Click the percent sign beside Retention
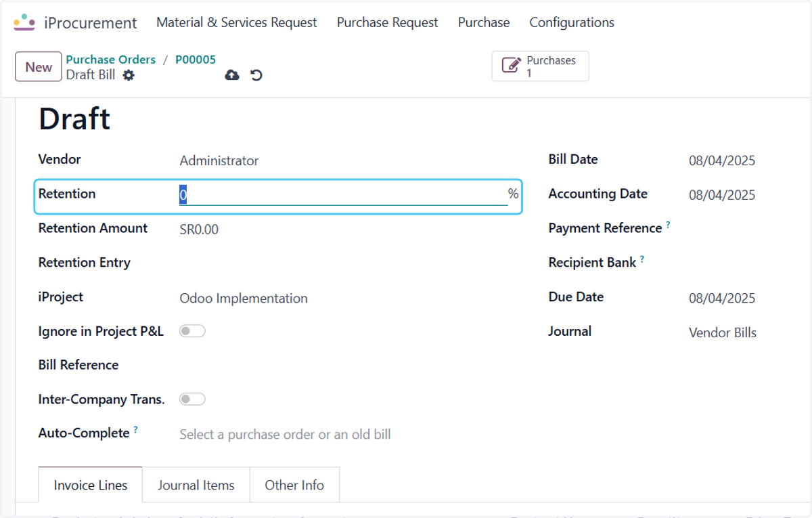 tap(514, 194)
